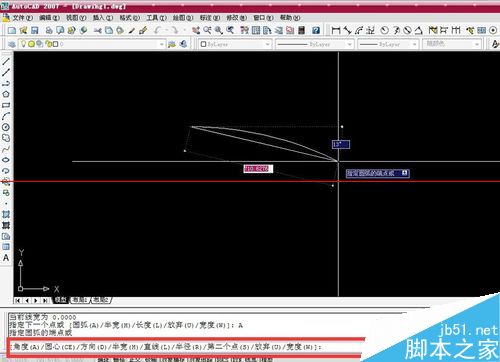The height and width of the screenshot is (362, 500).
Task: Select the Arc draw tool
Action: (6, 116)
